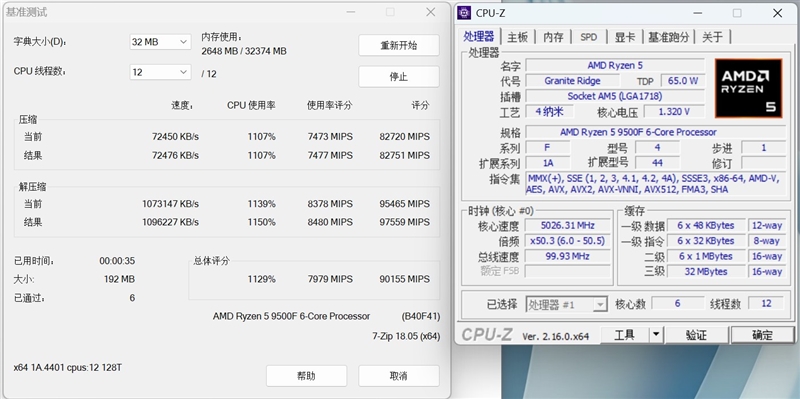Open the 关于 tab
800x399 pixels.
point(712,37)
